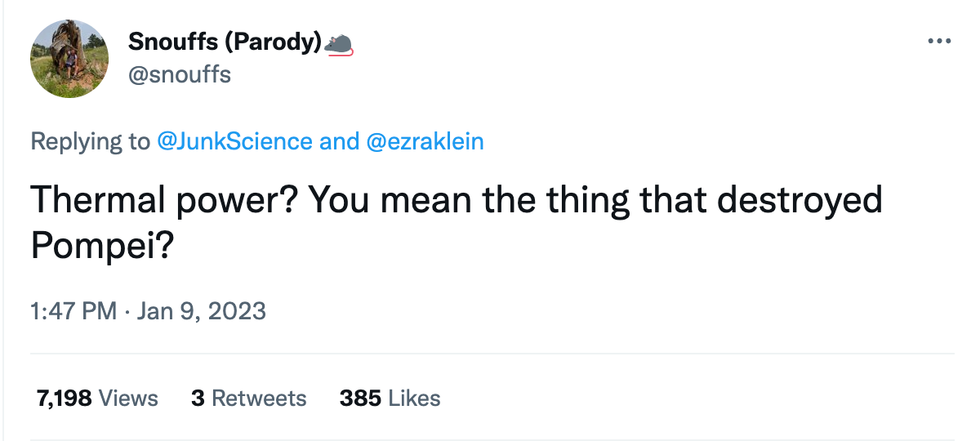Open the 'Likes' label list

point(414,398)
